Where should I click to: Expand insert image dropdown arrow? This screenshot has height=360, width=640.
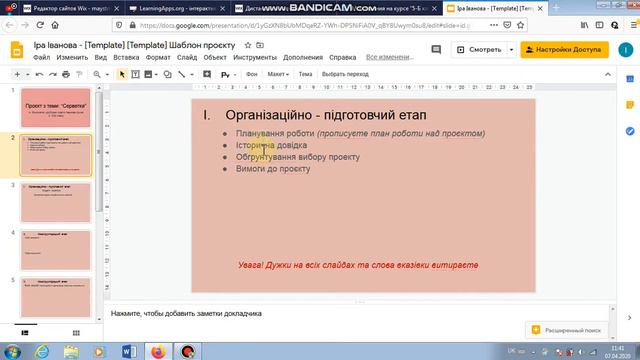[x=156, y=75]
